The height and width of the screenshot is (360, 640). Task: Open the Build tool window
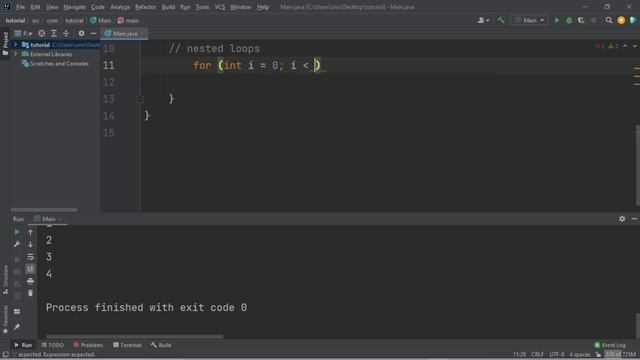coord(161,345)
